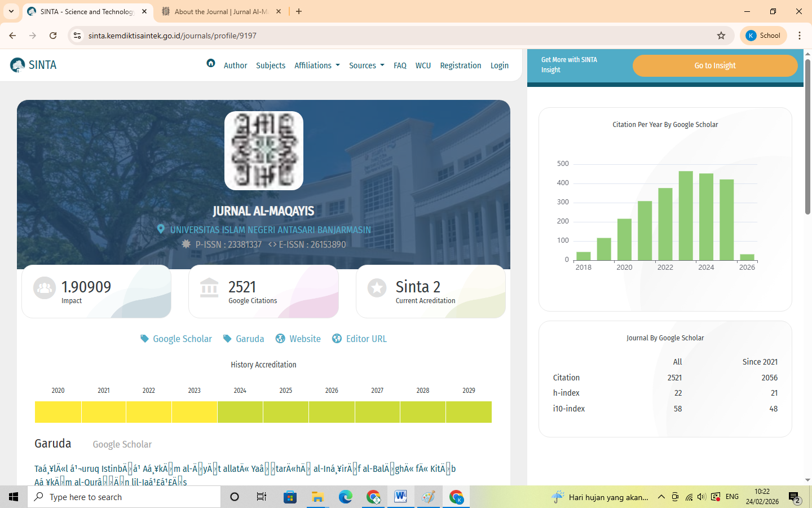Open the Author menu item
Image resolution: width=812 pixels, height=508 pixels.
[236, 65]
